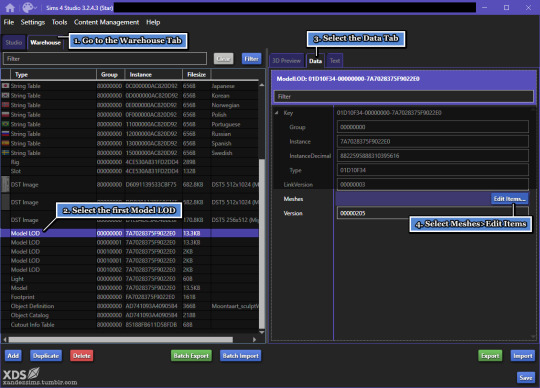Click the Group value field 00000000
This screenshot has height=388, width=540.
[x=433, y=127]
